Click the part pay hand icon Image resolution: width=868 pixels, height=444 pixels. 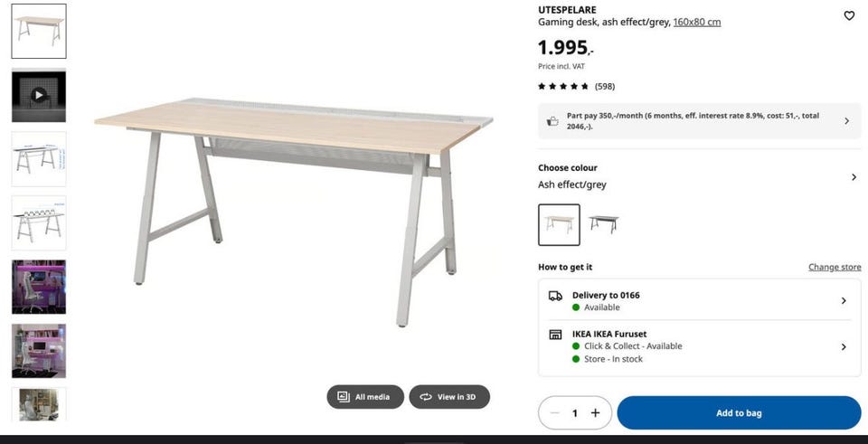click(552, 120)
